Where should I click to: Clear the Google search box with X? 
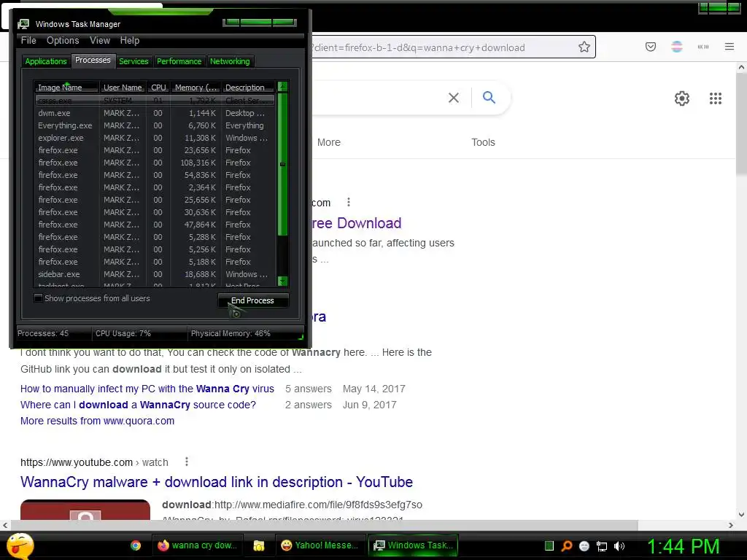[454, 98]
